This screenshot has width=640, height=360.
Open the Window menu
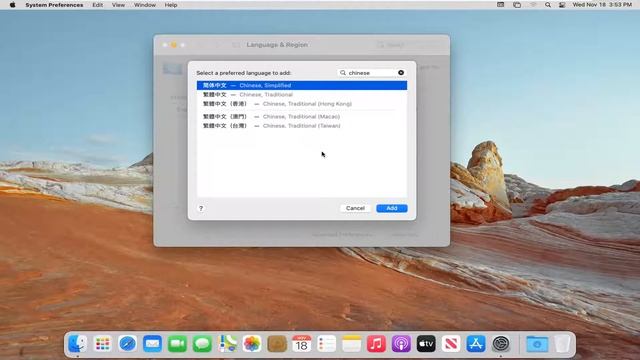[145, 5]
